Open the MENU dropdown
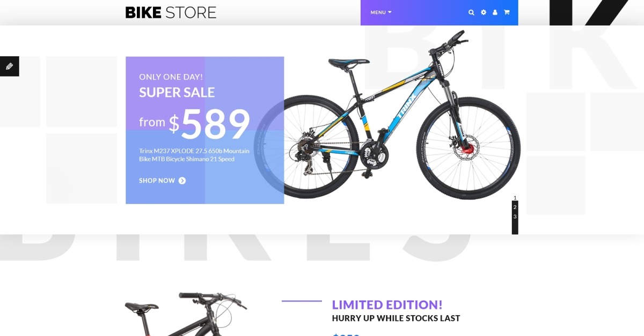Image resolution: width=644 pixels, height=336 pixels. coord(381,12)
